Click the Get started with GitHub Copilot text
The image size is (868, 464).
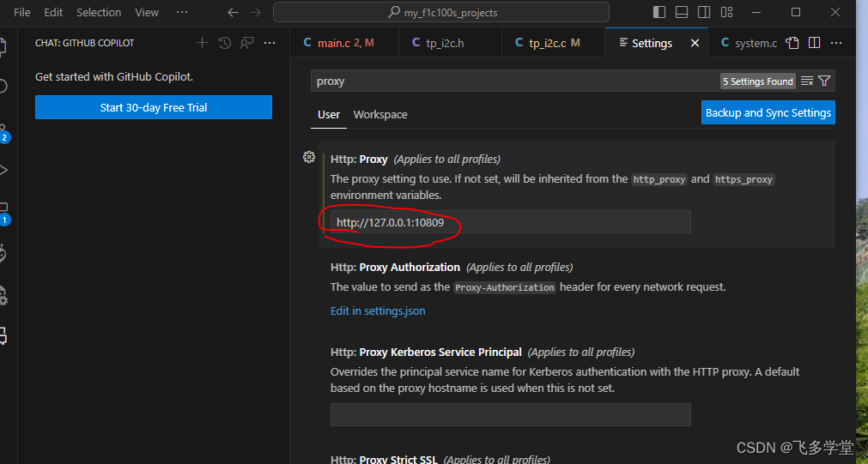(114, 77)
